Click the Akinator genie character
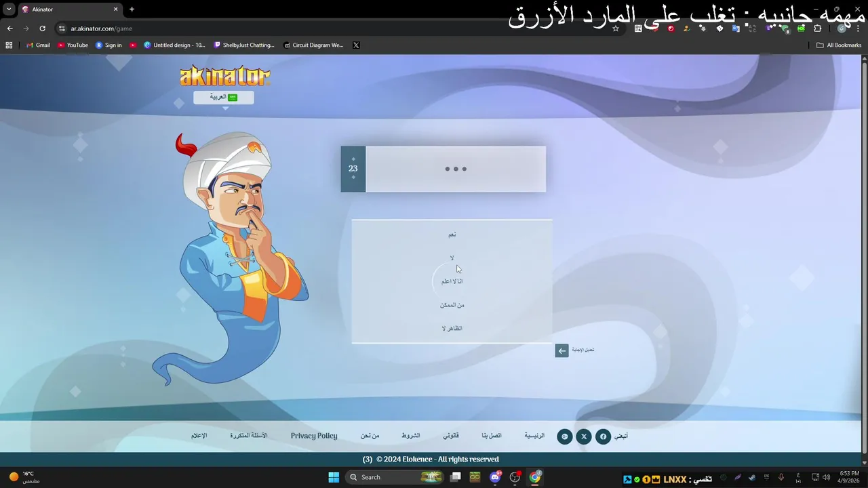The image size is (868, 488). [231, 258]
